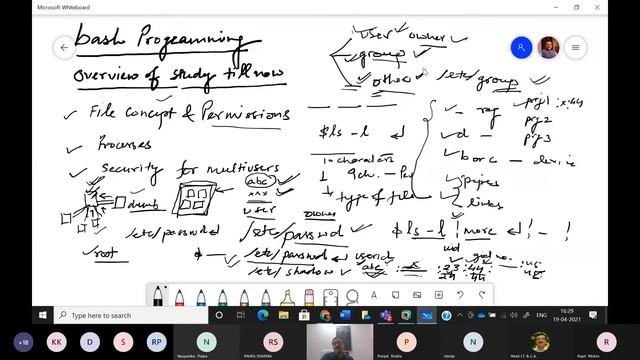Viewport: 640px width, 360px height.
Task: Go back with the Whiteboard back arrow
Action: (64, 48)
